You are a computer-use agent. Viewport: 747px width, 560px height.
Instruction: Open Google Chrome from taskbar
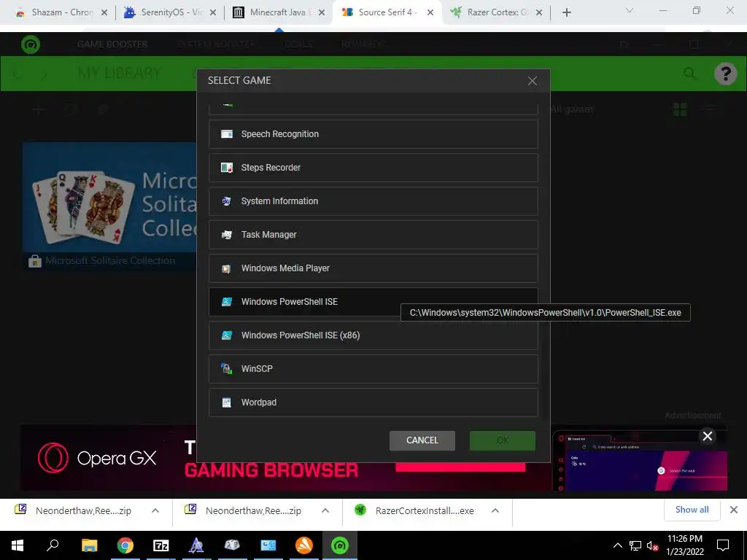(x=125, y=545)
